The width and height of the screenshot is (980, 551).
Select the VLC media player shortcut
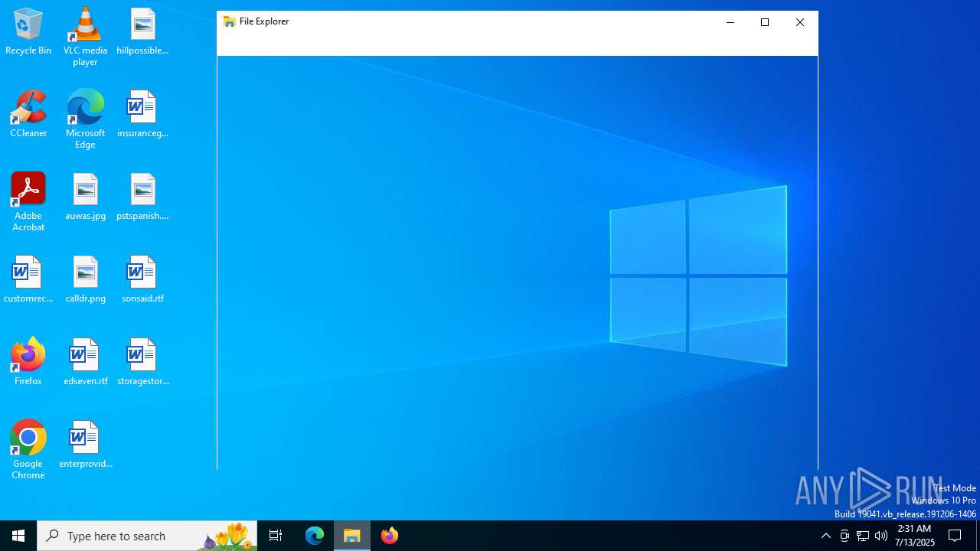coord(85,37)
